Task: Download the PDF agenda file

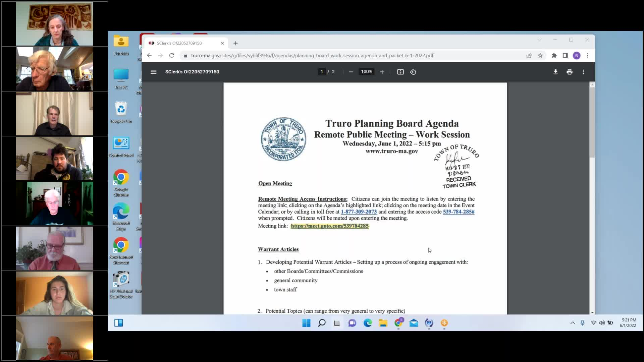Action: click(556, 71)
